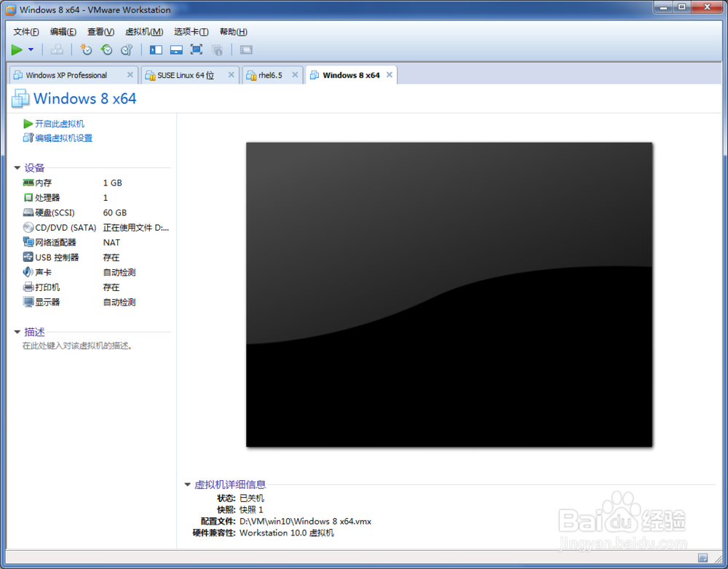Close the Windows 8 x64 tab
Screen dimensions: 728x569
point(389,75)
